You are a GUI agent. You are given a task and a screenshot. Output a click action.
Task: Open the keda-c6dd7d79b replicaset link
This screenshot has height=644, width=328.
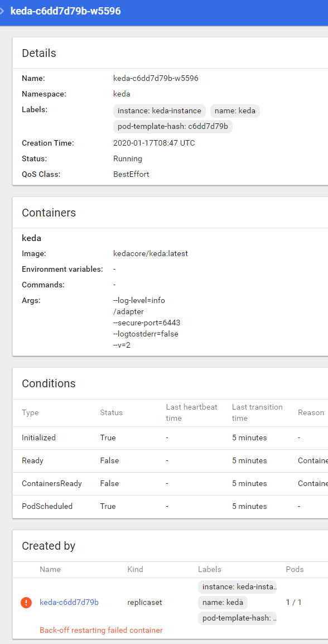point(69,602)
